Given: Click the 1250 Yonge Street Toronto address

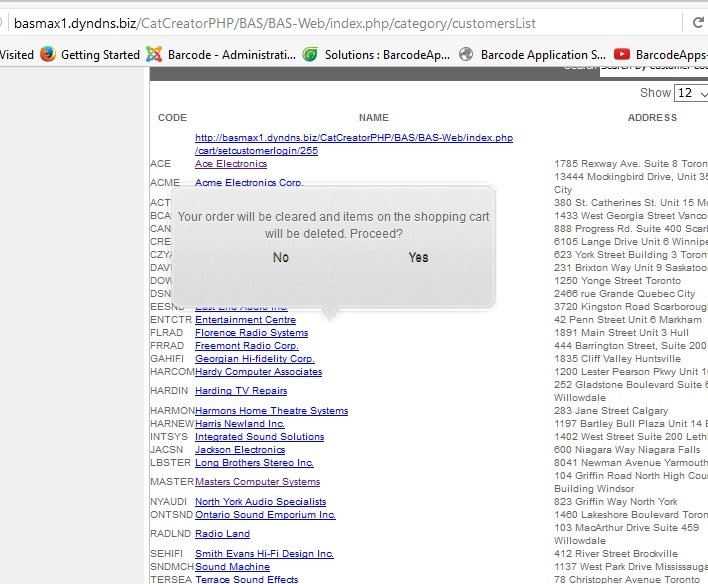Looking at the screenshot, I should point(617,281).
